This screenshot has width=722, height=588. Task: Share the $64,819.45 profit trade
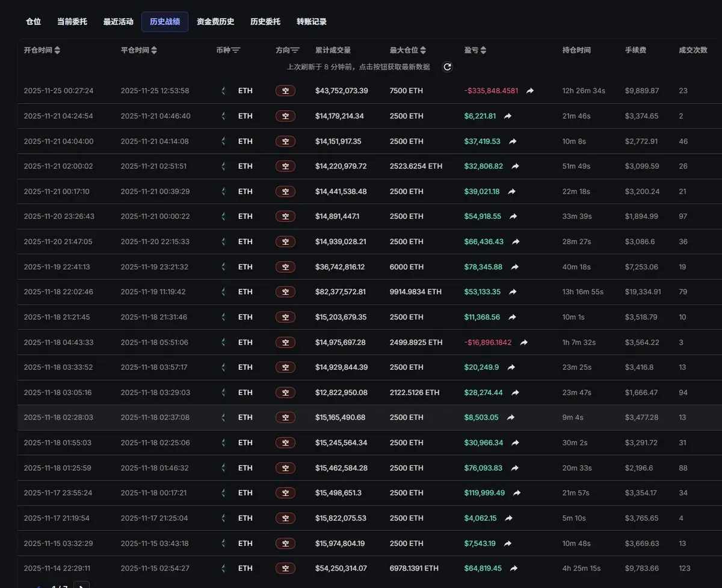[514, 568]
